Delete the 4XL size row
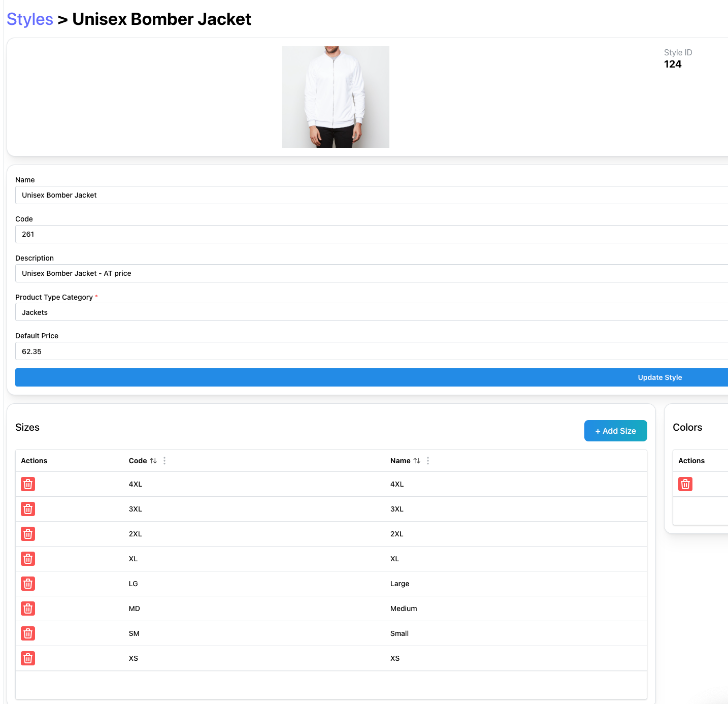The image size is (728, 704). (28, 484)
